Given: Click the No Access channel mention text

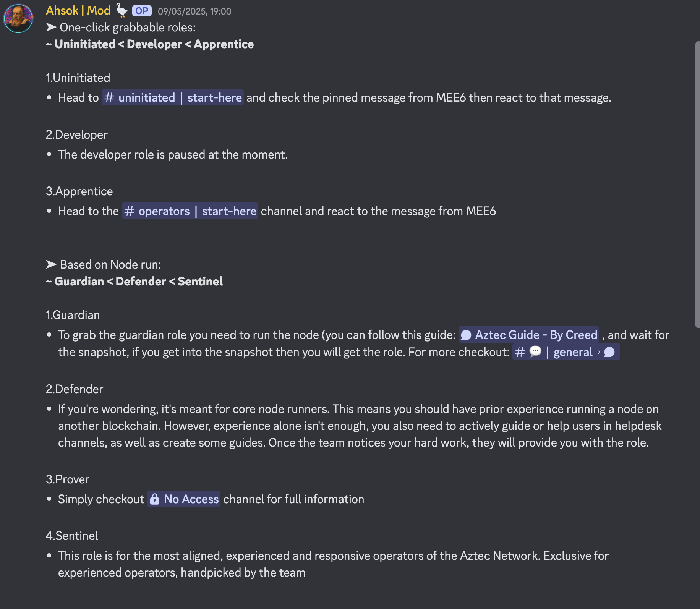Looking at the screenshot, I should pos(191,499).
